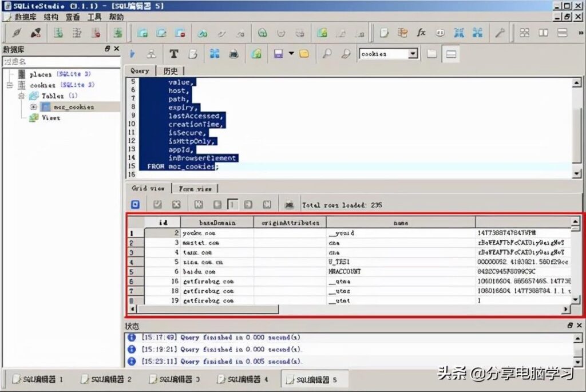Open the 帮助 menu

tap(116, 17)
